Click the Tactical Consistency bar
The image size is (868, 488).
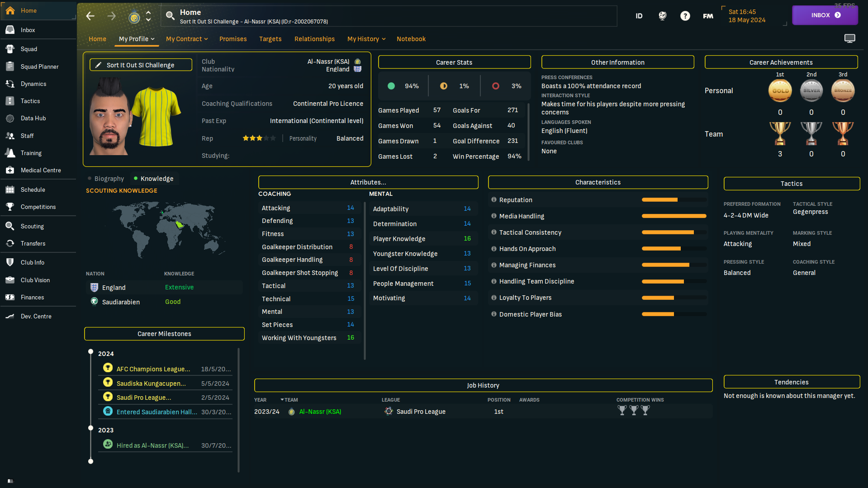click(674, 232)
